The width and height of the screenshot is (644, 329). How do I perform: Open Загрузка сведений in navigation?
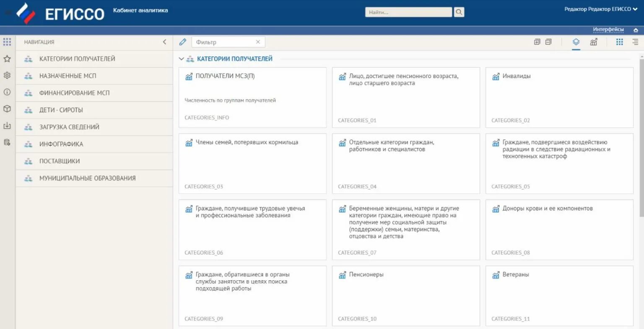click(94, 127)
